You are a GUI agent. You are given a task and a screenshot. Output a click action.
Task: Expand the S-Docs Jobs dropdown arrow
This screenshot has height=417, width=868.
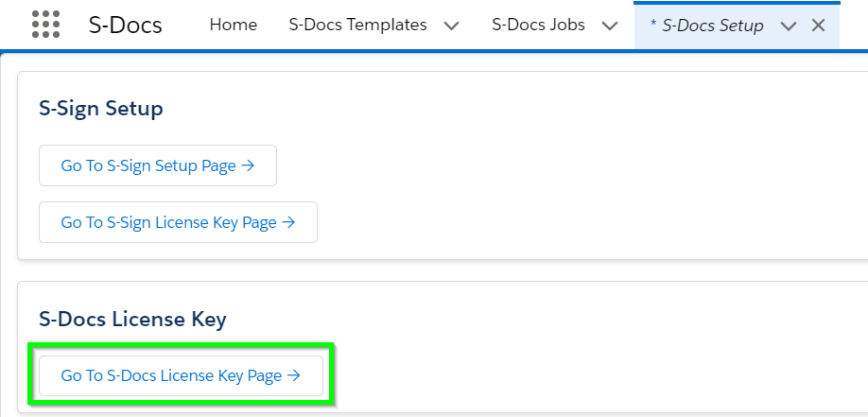point(610,26)
